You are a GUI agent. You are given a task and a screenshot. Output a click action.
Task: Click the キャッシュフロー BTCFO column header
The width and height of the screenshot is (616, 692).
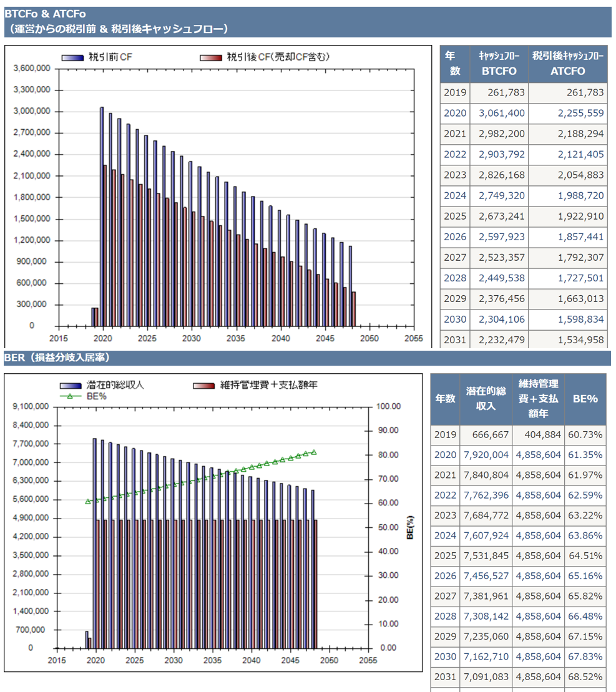[499, 64]
